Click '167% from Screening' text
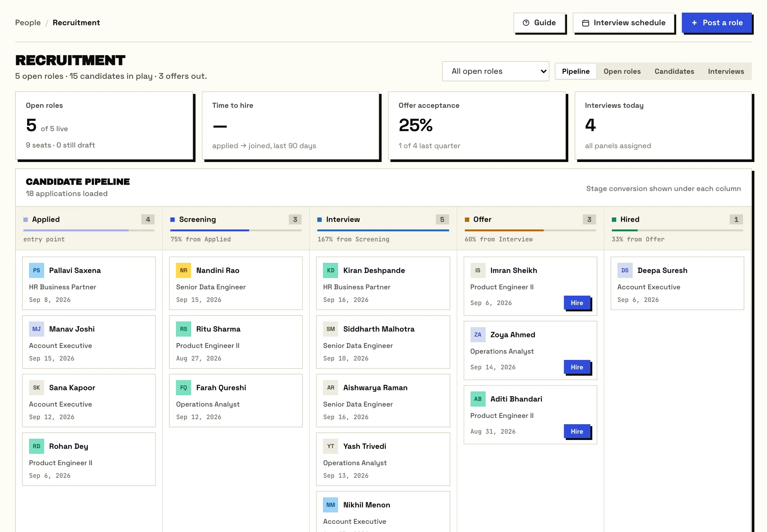 coord(353,239)
